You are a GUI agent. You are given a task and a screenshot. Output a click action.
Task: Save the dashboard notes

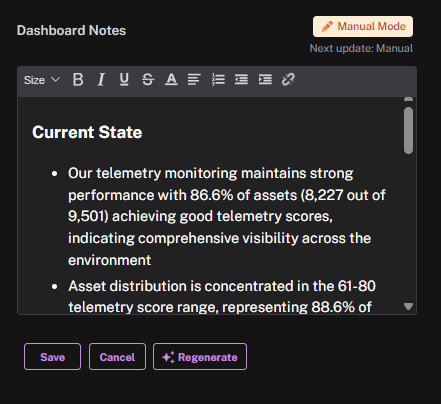(x=52, y=357)
